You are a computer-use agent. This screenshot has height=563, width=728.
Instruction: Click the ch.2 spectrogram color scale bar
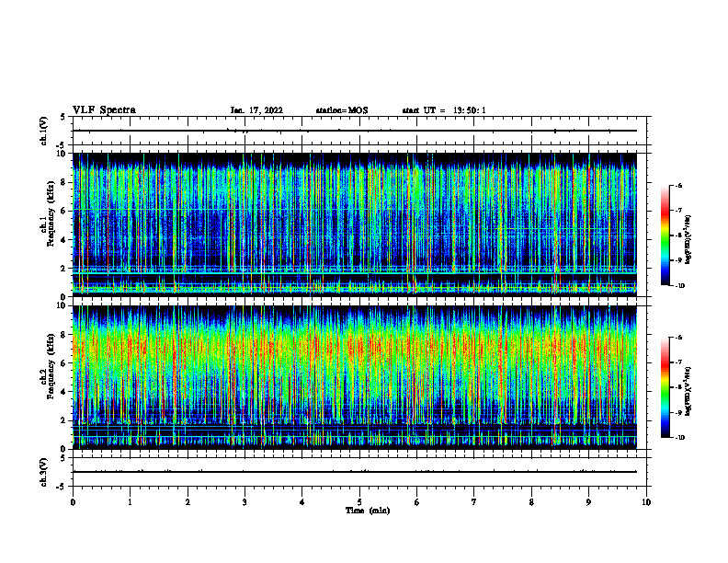(665, 387)
